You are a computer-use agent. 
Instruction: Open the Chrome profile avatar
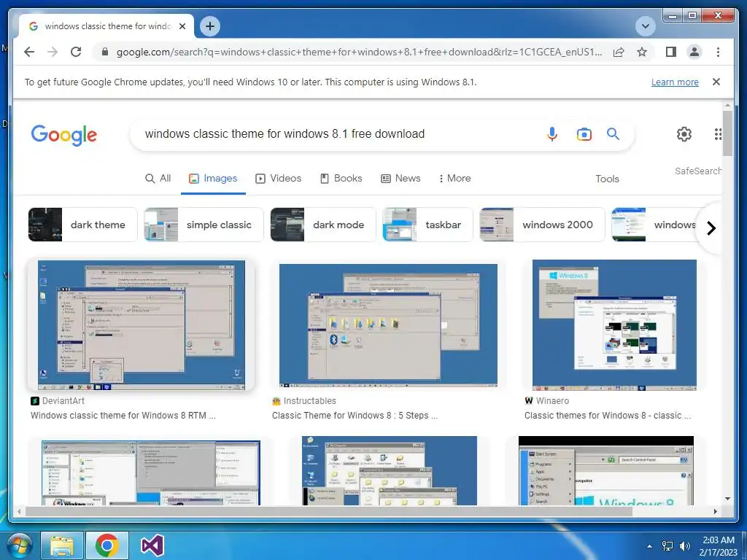pyautogui.click(x=694, y=52)
